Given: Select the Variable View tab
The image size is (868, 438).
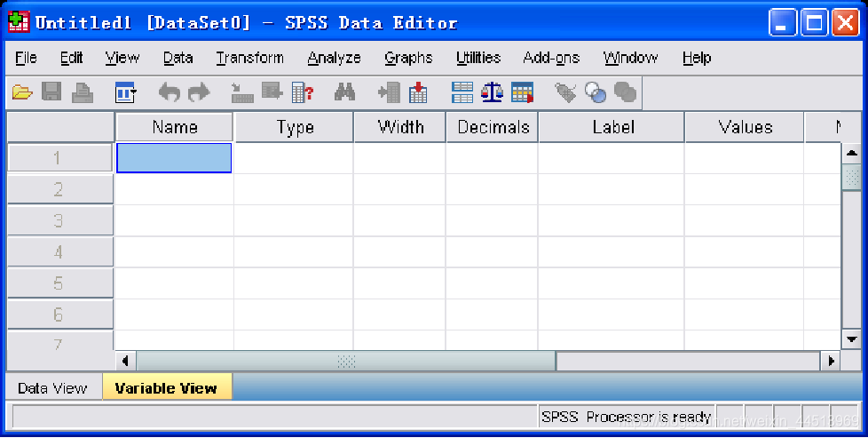Looking at the screenshot, I should coord(166,388).
